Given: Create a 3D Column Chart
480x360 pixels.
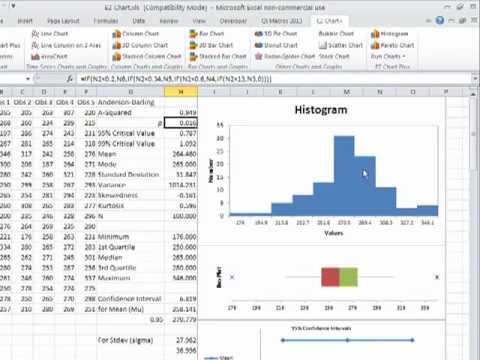Looking at the screenshot, I should tap(140, 45).
